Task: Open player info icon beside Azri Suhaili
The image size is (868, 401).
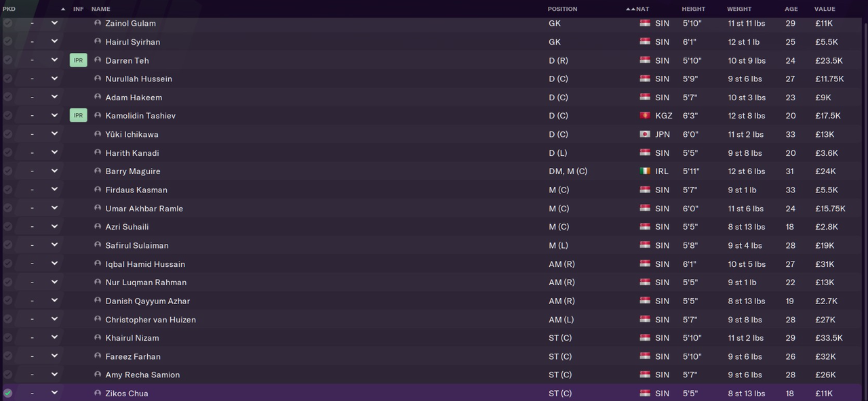Action: coord(98,227)
